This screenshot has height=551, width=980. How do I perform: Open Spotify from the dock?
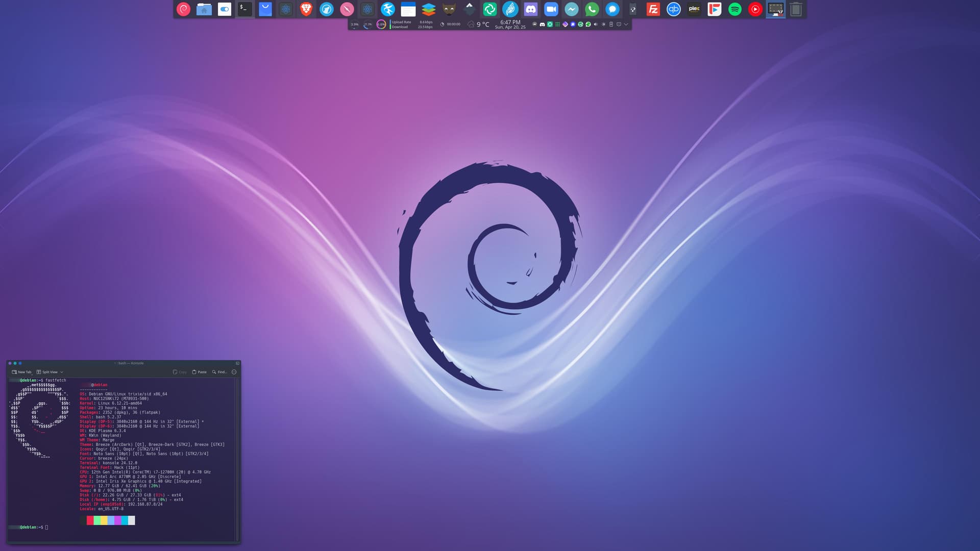735,9
